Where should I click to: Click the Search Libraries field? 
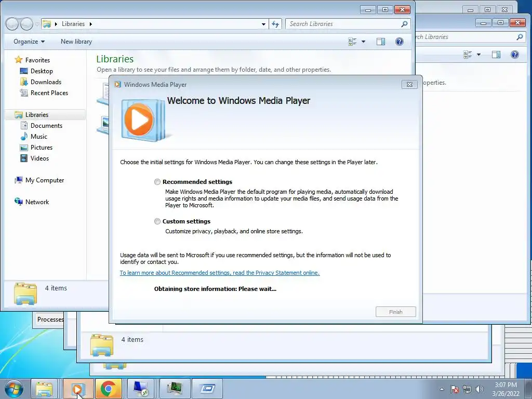tap(343, 24)
